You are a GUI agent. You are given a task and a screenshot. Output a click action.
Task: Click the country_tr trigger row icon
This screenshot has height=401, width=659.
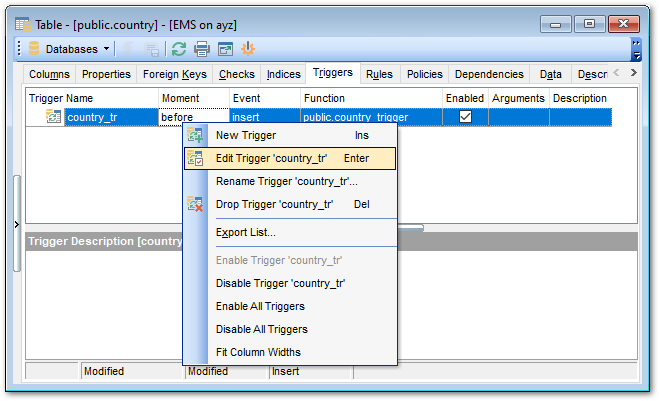tap(54, 117)
